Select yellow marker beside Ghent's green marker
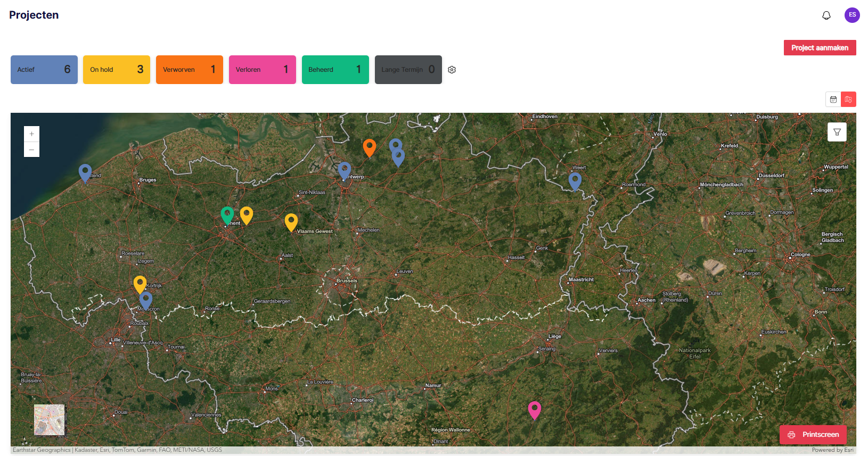 [x=247, y=215]
